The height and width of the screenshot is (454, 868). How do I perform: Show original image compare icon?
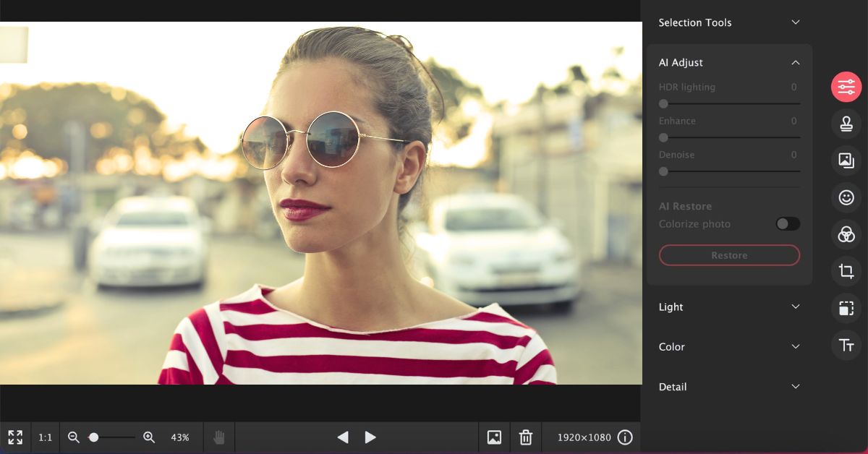[x=494, y=437]
